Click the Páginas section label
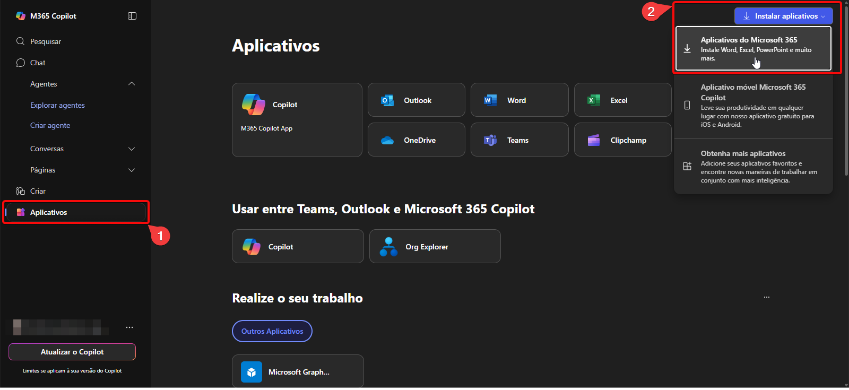This screenshot has width=849, height=390. 43,170
